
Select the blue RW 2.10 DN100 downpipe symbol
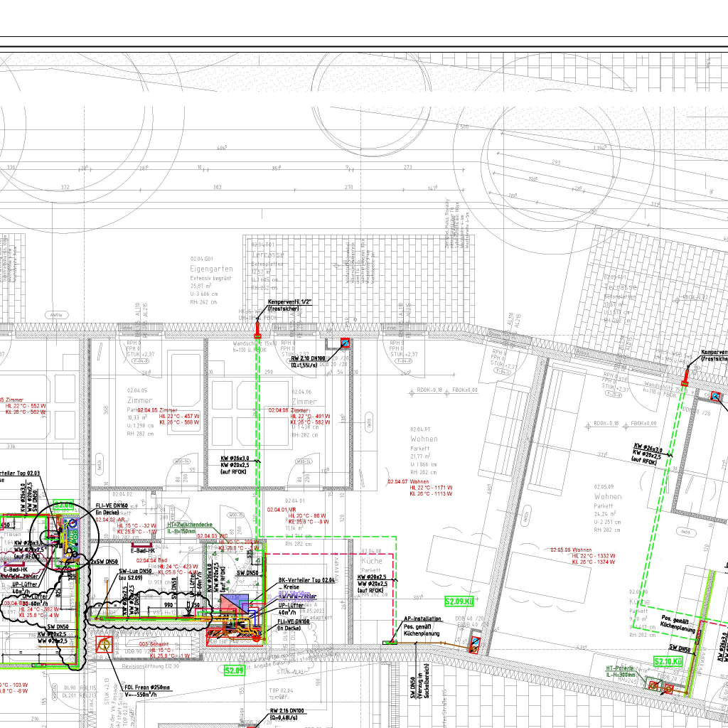[346, 343]
